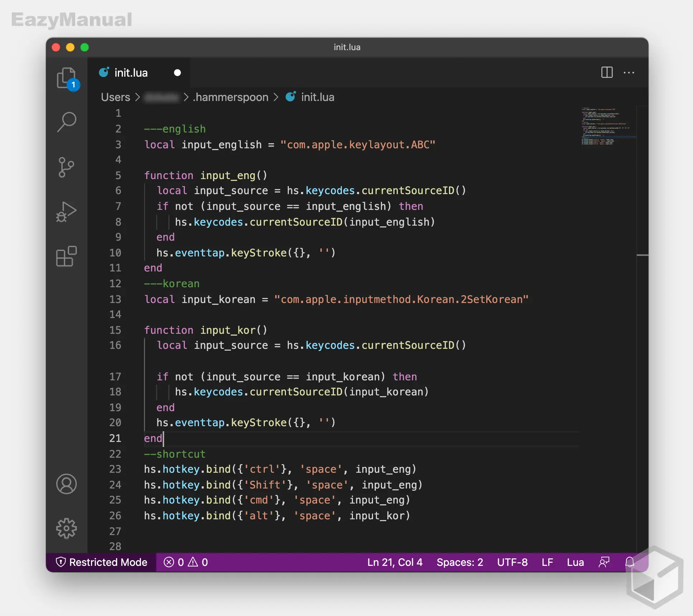Open the Extensions view

tap(66, 256)
